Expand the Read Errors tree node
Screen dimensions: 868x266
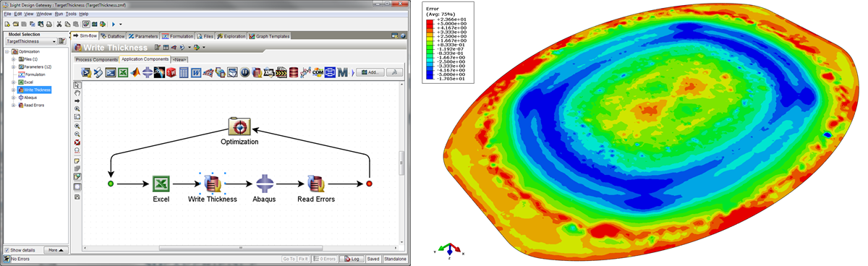tap(13, 106)
